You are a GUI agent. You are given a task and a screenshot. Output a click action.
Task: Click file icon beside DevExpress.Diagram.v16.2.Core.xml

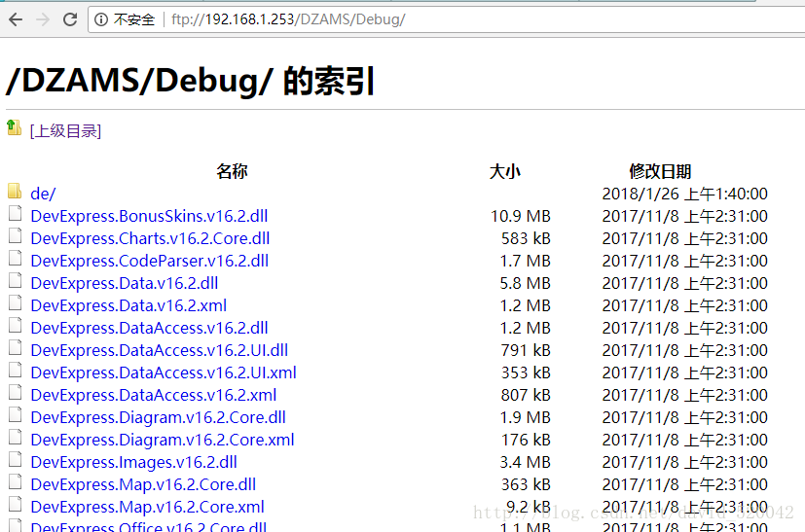click(x=15, y=437)
